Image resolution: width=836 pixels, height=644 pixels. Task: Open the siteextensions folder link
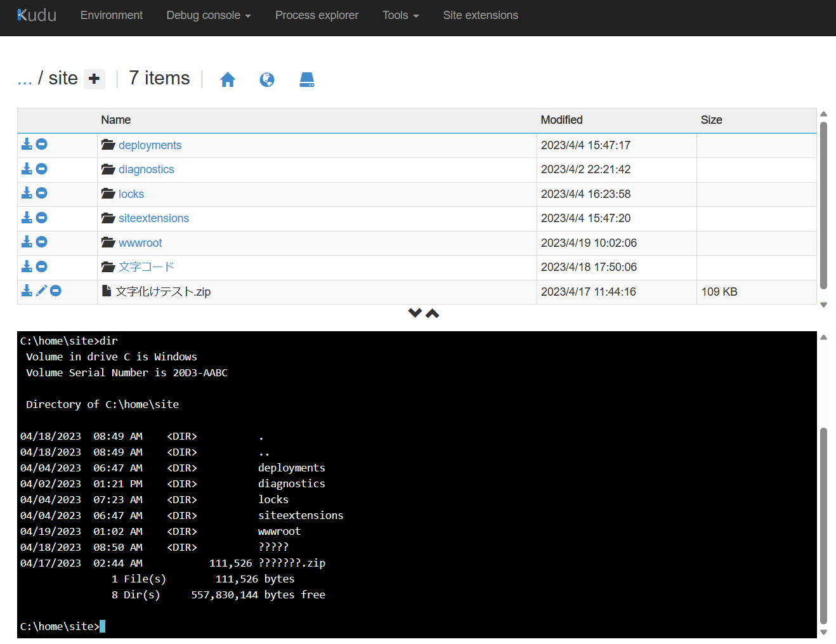pos(153,218)
